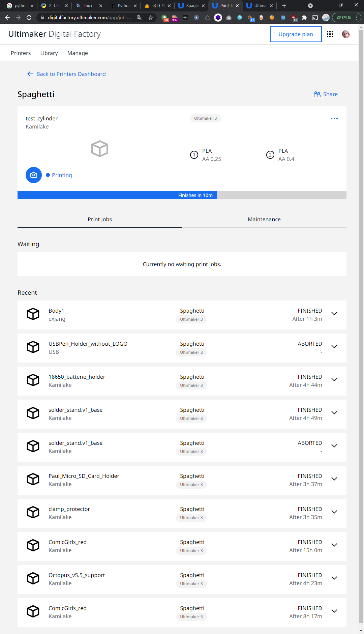This screenshot has width=364, height=634.
Task: Click the back arrow icon next to Printers Dashboard
Action: [x=30, y=74]
